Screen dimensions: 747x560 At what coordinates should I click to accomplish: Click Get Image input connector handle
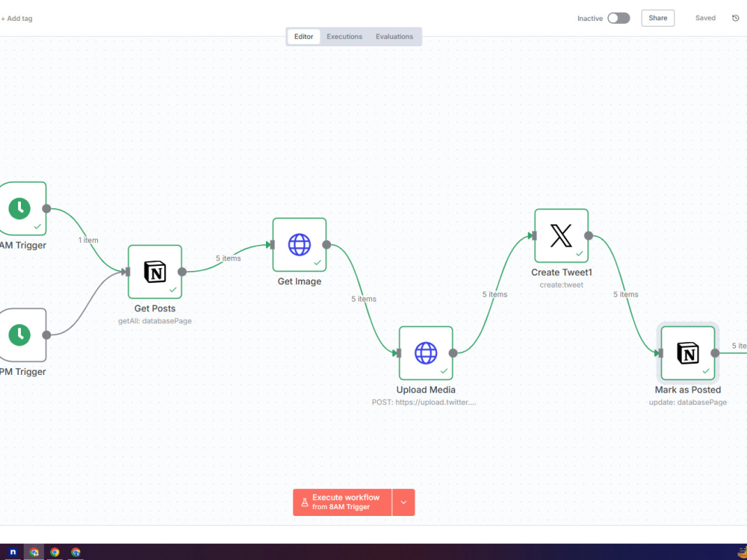272,245
